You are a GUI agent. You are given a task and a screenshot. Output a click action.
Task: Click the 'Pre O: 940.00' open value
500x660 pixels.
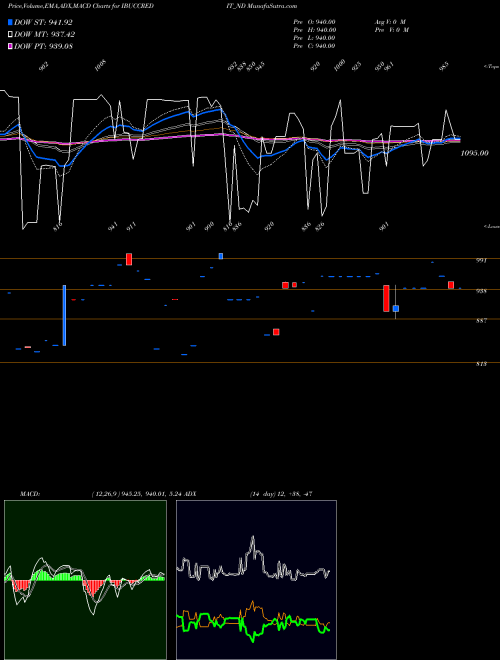click(x=314, y=22)
